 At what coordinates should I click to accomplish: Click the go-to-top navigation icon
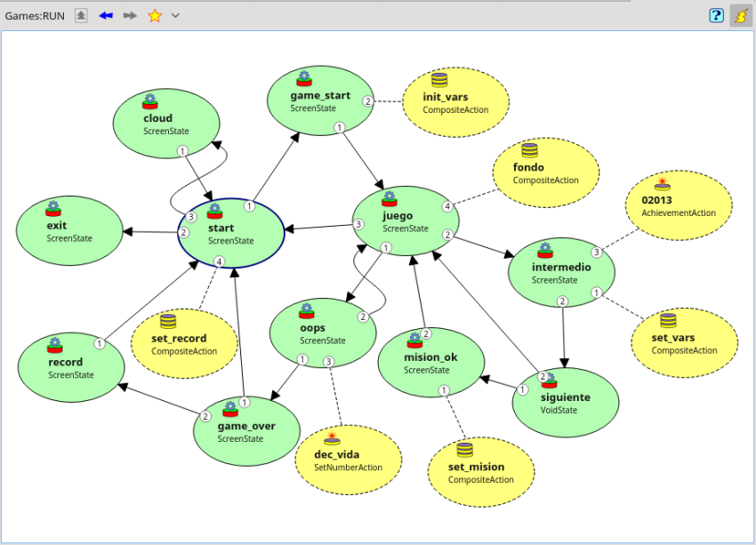pos(81,15)
